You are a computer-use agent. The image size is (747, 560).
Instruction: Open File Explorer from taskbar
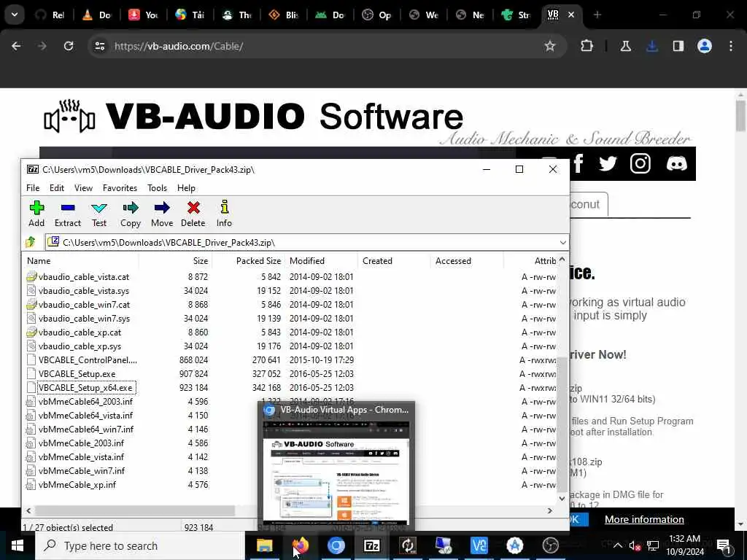click(x=264, y=545)
